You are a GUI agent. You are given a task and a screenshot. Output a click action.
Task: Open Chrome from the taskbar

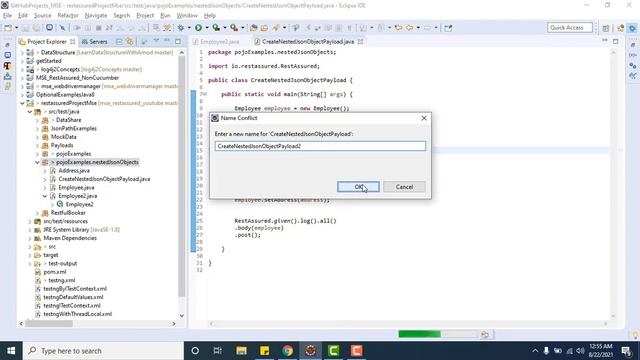[287, 351]
